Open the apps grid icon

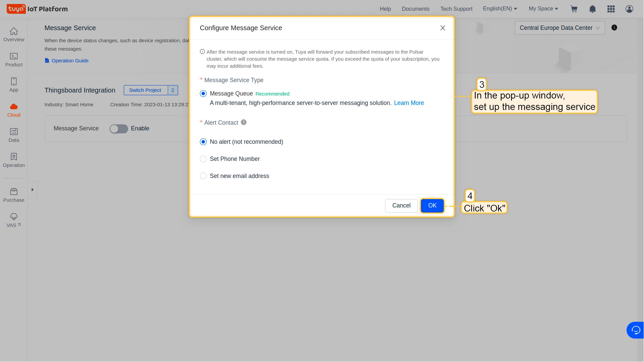[611, 9]
